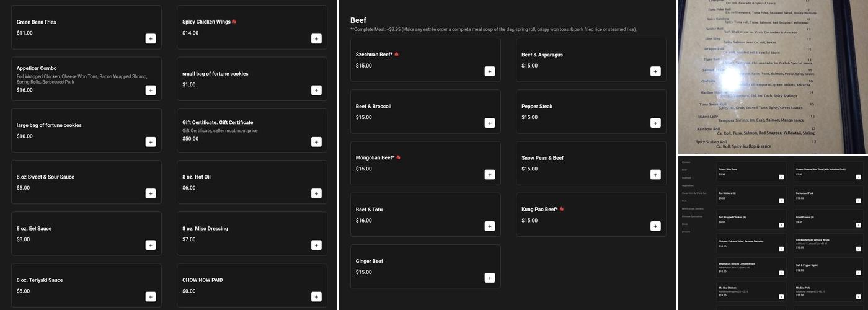Add 8 oz. Miso Dressing to cart

click(x=316, y=245)
